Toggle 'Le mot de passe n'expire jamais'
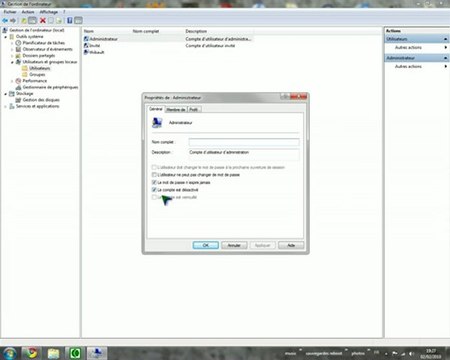The height and width of the screenshot is (360, 450). click(x=154, y=183)
